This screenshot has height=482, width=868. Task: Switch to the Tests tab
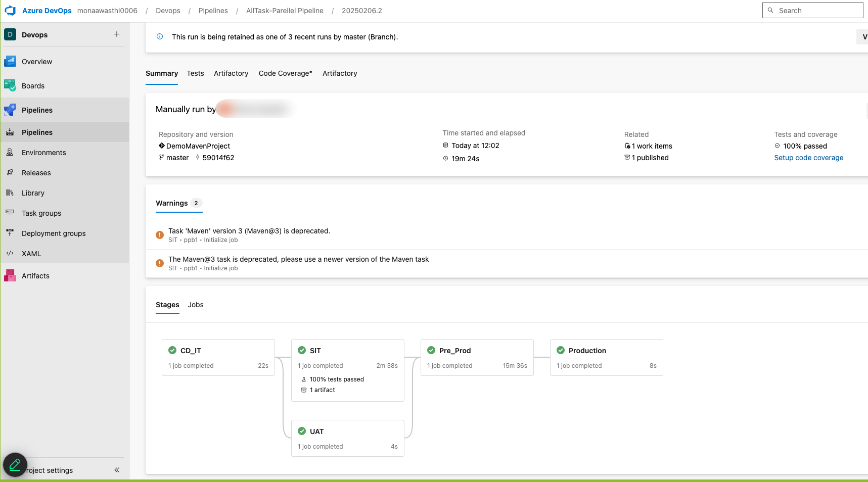195,73
